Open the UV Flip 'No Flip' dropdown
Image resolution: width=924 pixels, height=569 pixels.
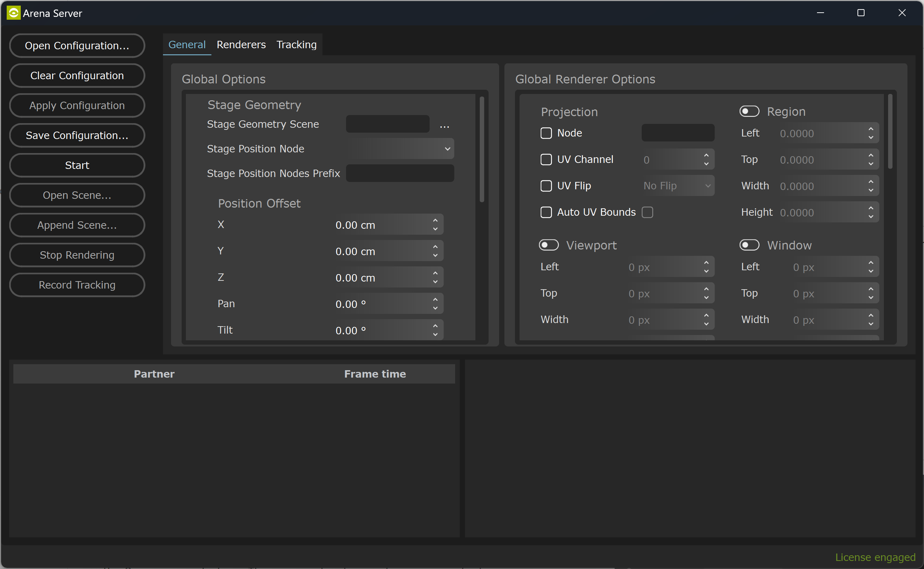[x=678, y=185]
